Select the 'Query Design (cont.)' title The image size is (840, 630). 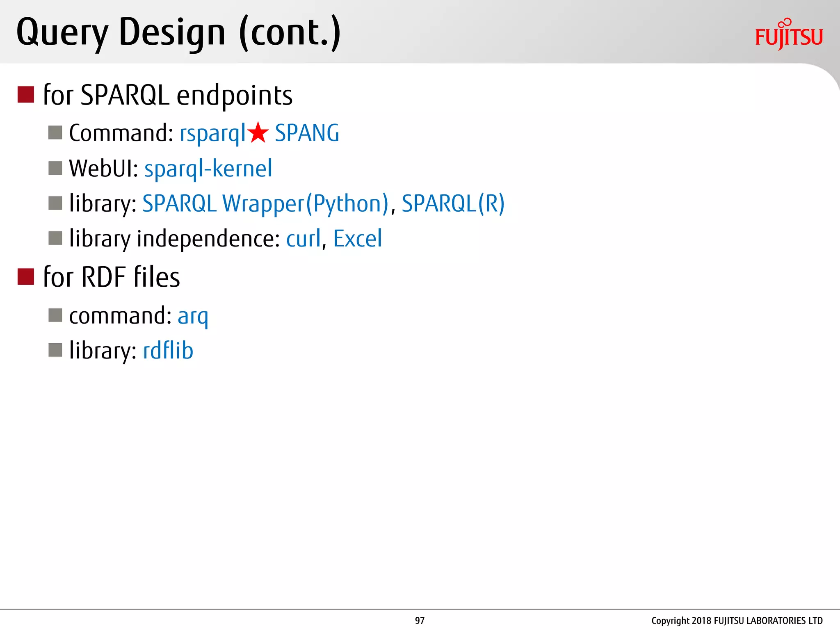coord(179,33)
